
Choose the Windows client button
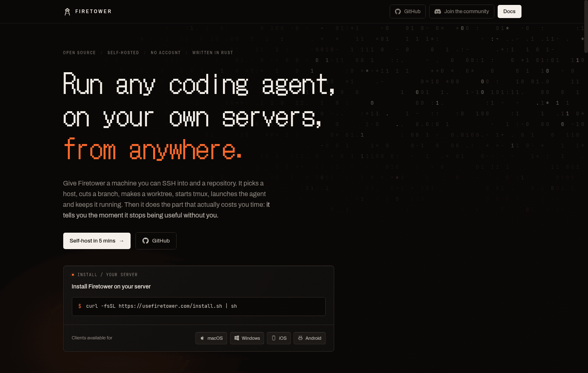point(247,338)
